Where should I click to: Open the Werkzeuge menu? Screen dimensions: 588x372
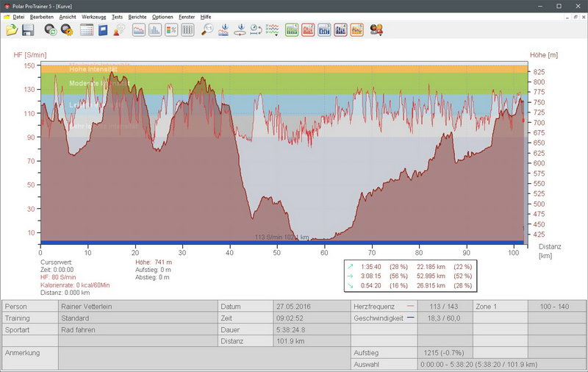[93, 16]
